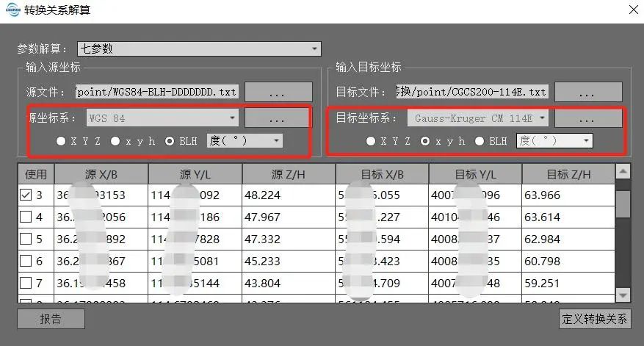The image size is (644, 346).
Task: Select source BLH radio button
Action: 169,141
